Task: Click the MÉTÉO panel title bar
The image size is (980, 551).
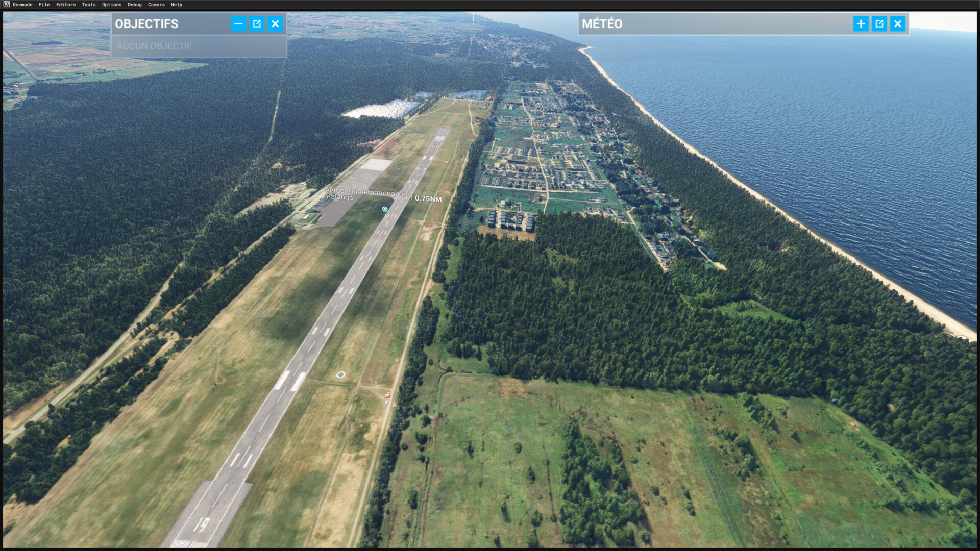Action: (715, 24)
